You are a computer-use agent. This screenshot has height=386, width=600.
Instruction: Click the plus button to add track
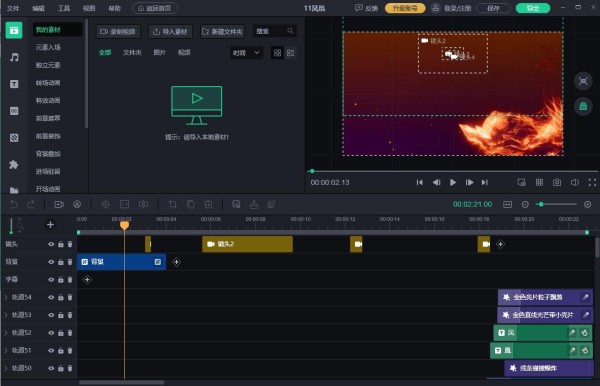[x=50, y=225]
